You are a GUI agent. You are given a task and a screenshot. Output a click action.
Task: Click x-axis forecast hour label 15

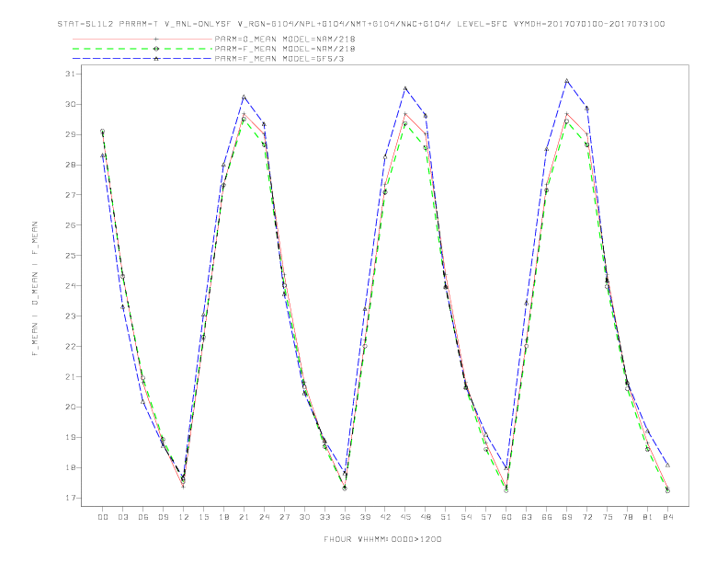[203, 517]
